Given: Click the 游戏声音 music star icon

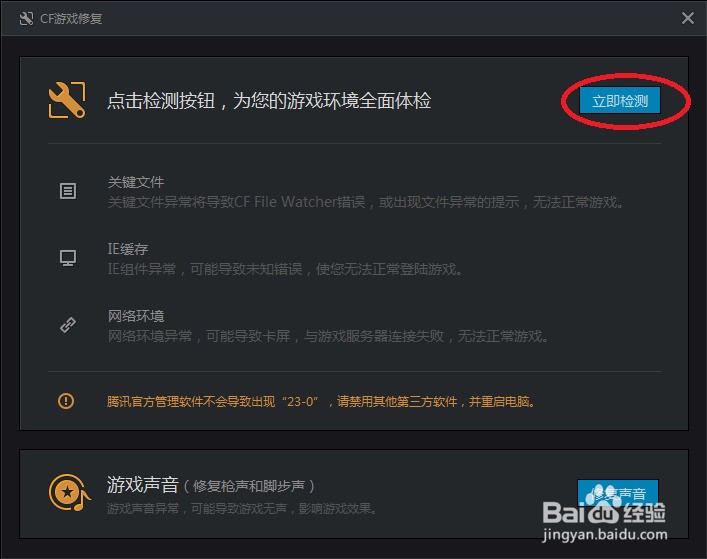Looking at the screenshot, I should [x=69, y=492].
